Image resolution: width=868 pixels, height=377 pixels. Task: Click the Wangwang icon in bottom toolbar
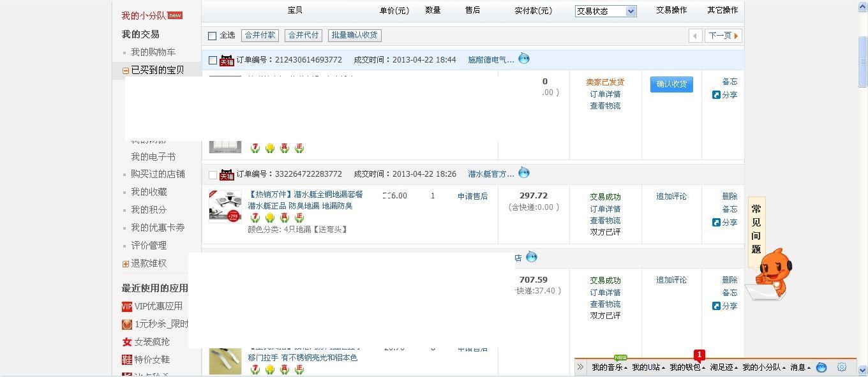(x=821, y=367)
